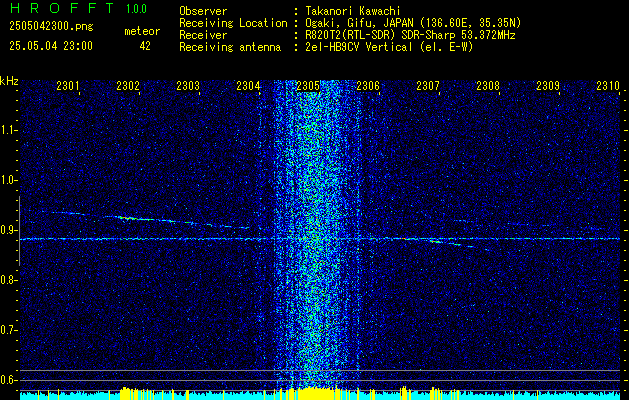Screen dimensions: 629x400
Task: Click the 2308 time marker
Action: pos(488,85)
